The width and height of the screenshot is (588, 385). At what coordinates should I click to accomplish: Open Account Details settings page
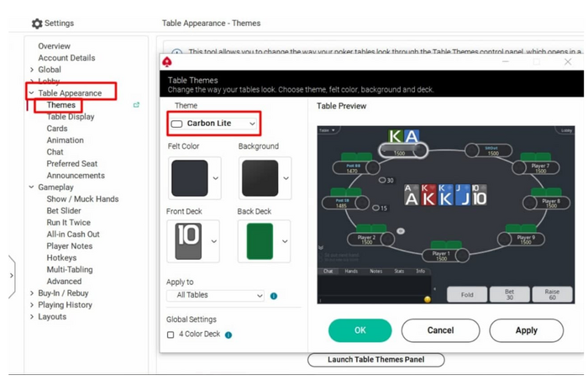(x=66, y=58)
